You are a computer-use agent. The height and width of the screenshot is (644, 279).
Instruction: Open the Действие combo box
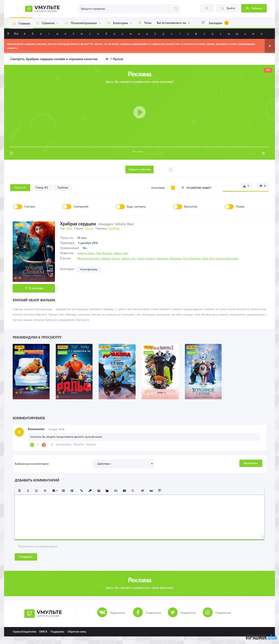(x=123, y=464)
